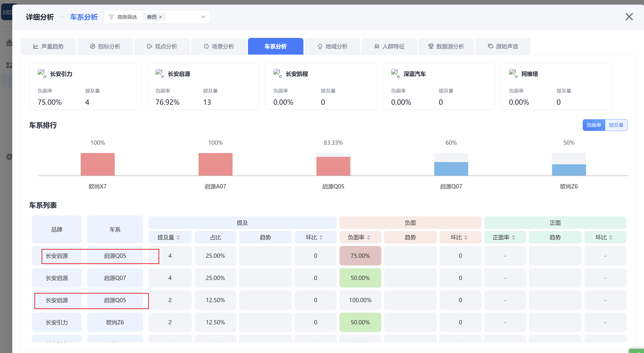The width and height of the screenshot is (644, 353).
Task: Remove the 意图 filter tag
Action: 161,17
